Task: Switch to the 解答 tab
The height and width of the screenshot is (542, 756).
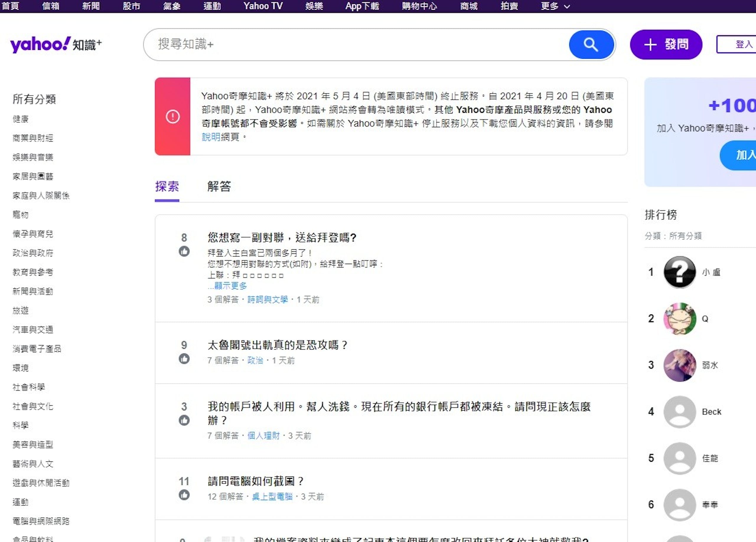Action: coord(219,186)
